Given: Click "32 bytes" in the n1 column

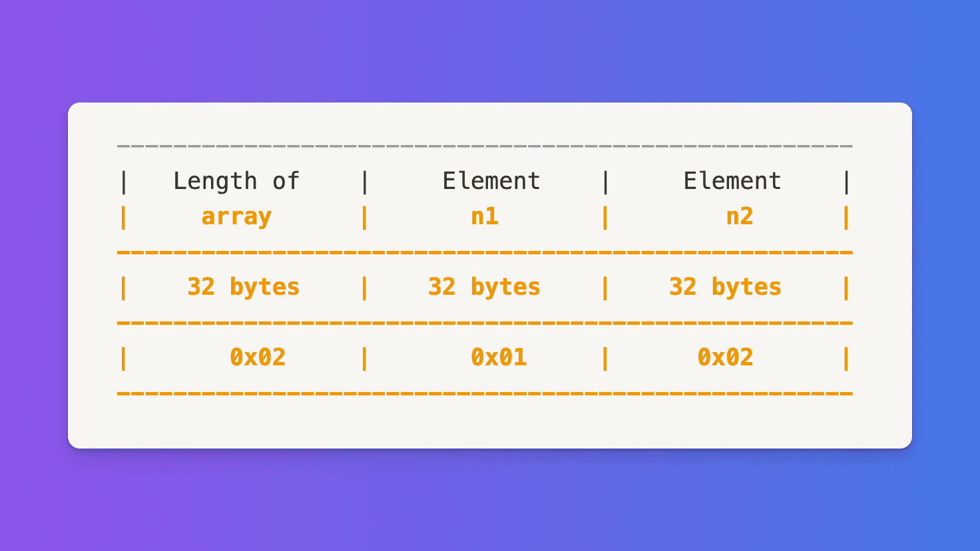Looking at the screenshot, I should [x=484, y=287].
